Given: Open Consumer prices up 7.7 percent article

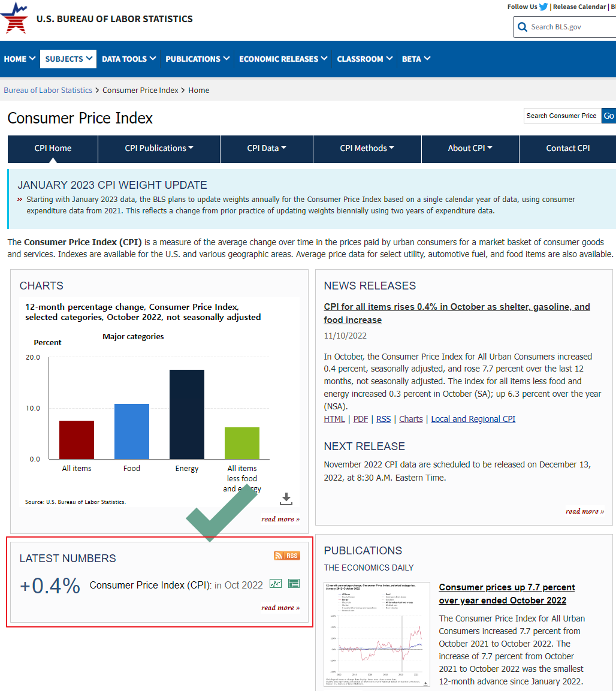Looking at the screenshot, I should click(x=507, y=593).
